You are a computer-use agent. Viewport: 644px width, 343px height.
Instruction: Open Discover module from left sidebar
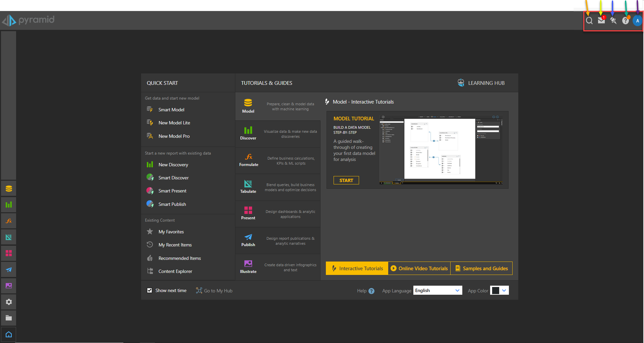(9, 205)
